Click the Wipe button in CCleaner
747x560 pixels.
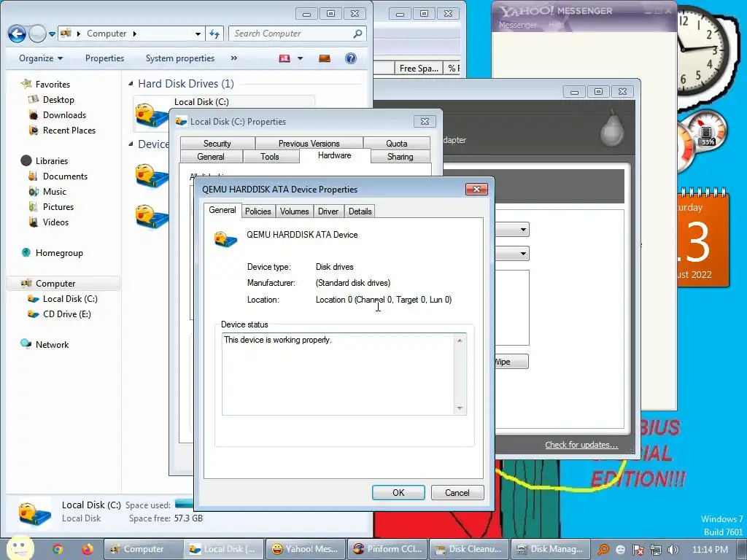coord(511,362)
